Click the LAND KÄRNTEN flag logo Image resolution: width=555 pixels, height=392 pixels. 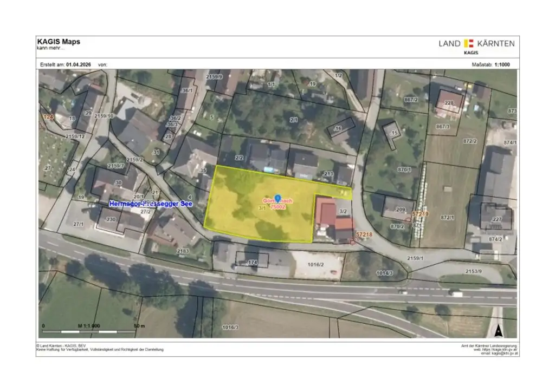click(470, 43)
